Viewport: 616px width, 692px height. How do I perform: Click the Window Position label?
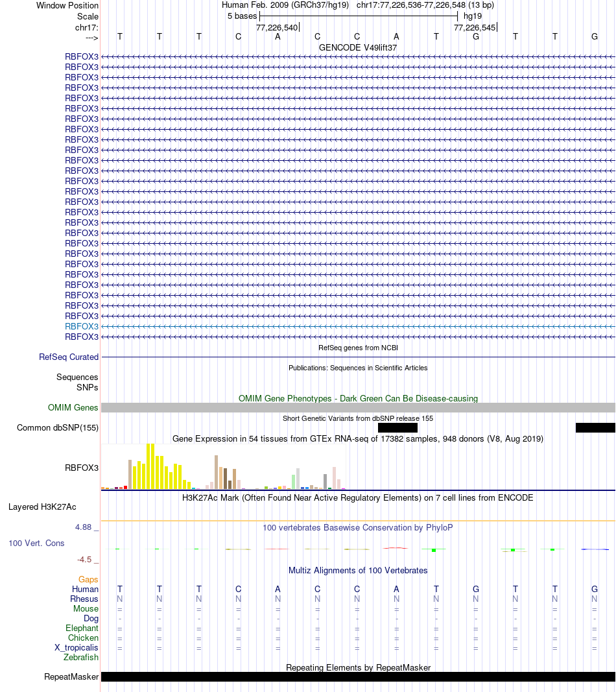point(67,5)
